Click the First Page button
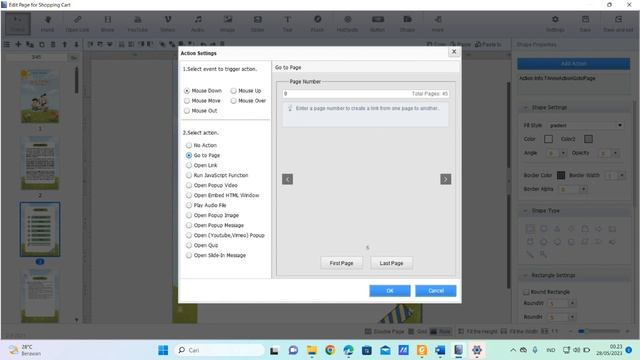This screenshot has height=360, width=640. click(341, 263)
